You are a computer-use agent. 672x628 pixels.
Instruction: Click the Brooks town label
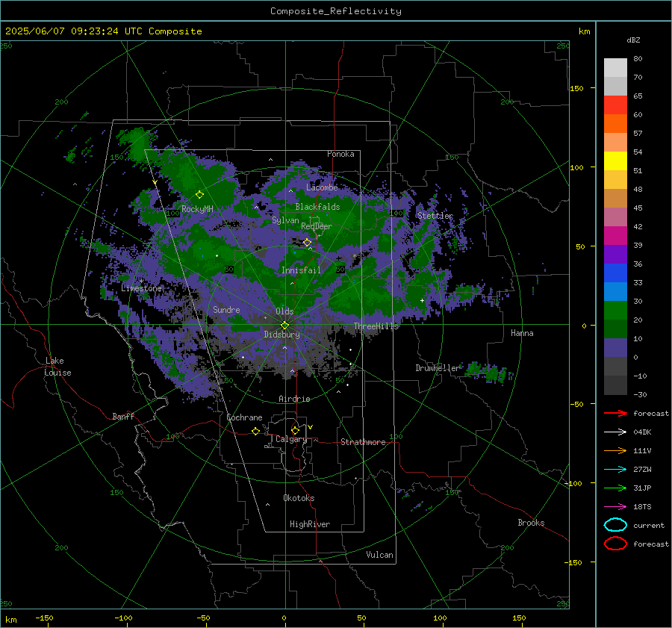(x=531, y=523)
